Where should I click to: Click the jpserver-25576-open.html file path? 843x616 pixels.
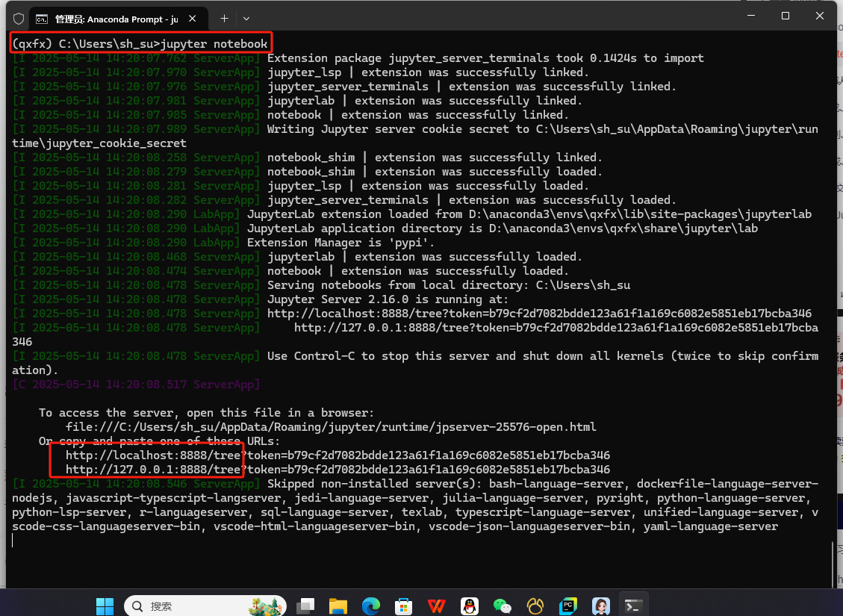pyautogui.click(x=331, y=427)
